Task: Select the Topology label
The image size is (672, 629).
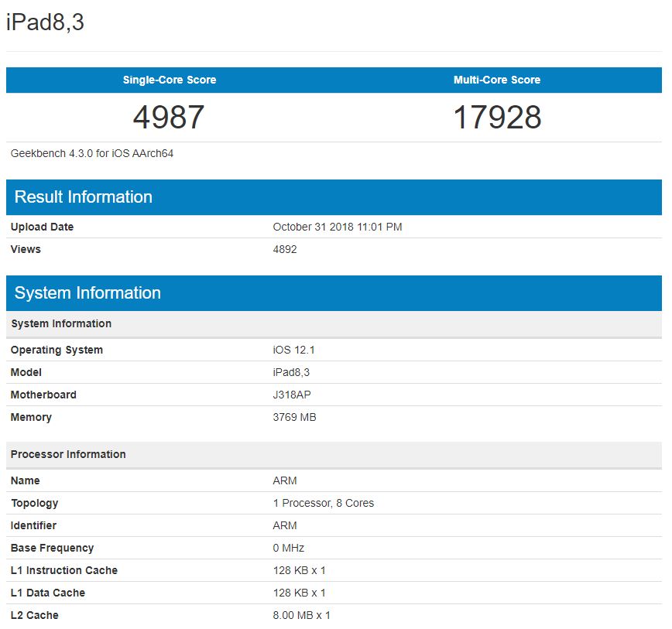Action: [34, 503]
